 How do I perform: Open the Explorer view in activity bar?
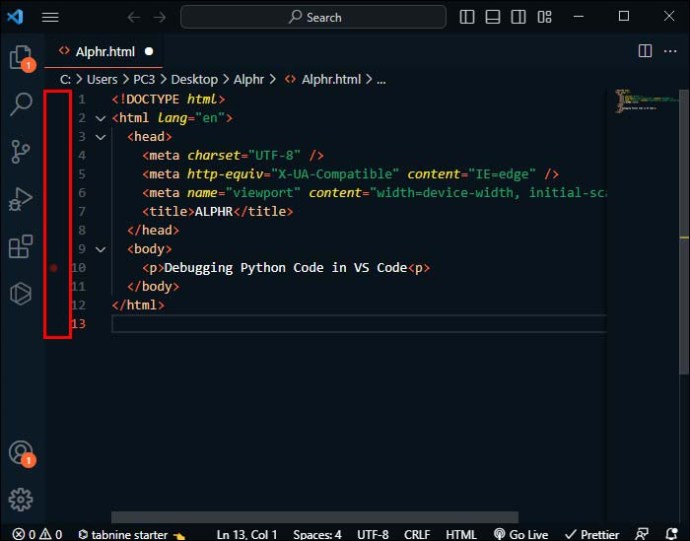click(x=21, y=57)
